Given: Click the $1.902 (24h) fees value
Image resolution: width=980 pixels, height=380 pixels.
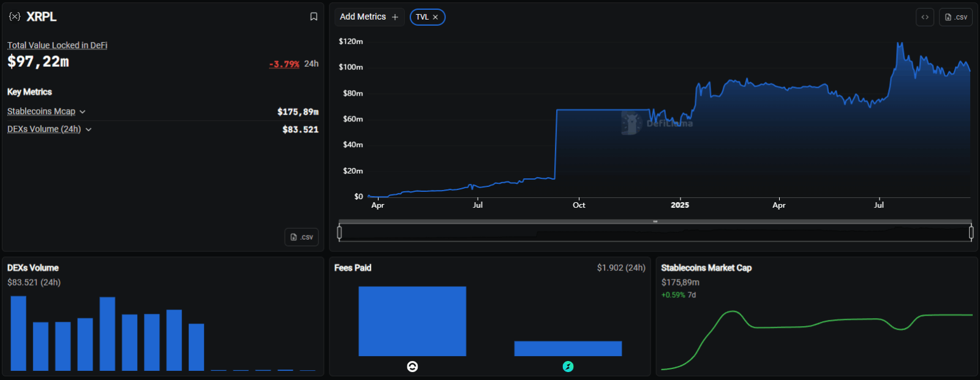Looking at the screenshot, I should [x=621, y=268].
